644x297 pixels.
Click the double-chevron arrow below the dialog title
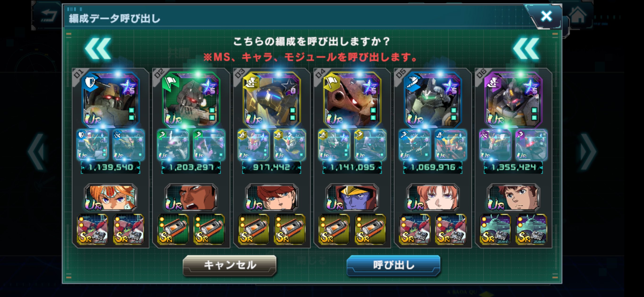coord(98,49)
